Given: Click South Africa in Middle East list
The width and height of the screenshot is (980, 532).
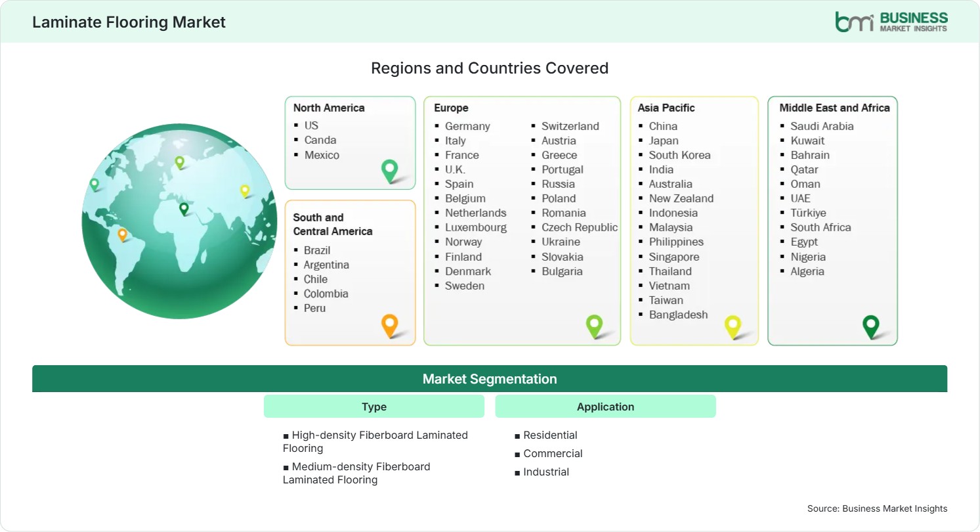Looking at the screenshot, I should (820, 227).
